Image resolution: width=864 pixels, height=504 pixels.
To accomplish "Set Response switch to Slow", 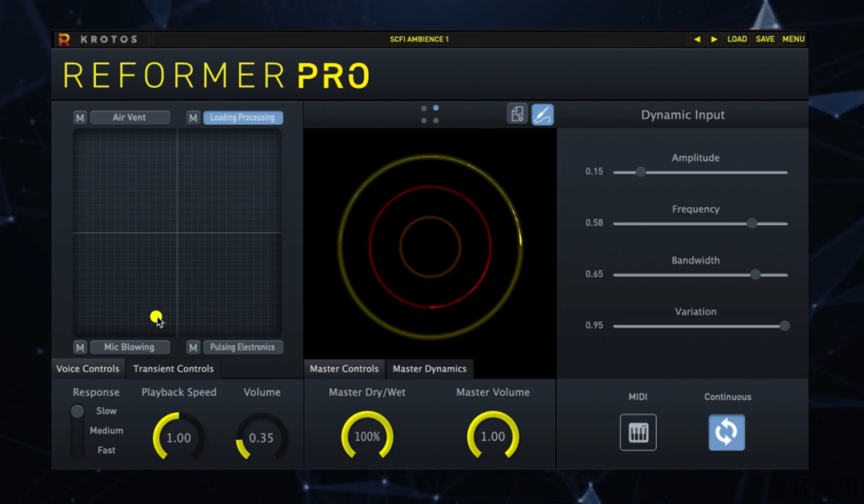I will [106, 411].
